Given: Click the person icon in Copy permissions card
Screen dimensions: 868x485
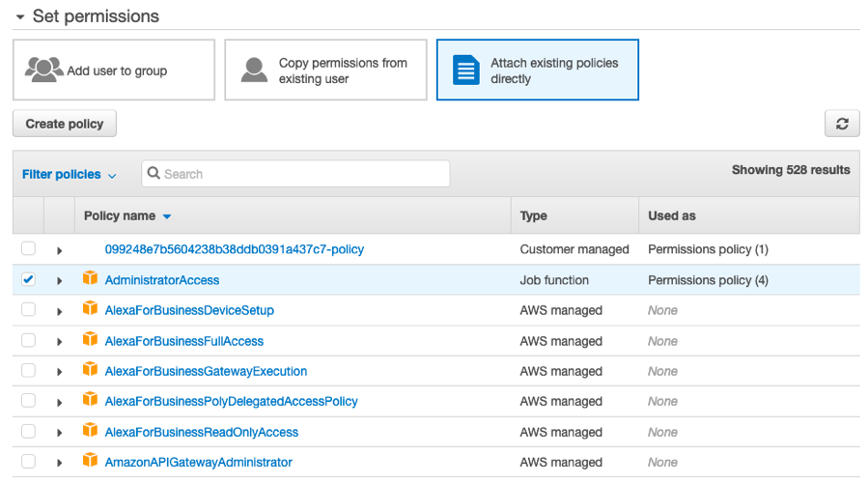Looking at the screenshot, I should pos(254,70).
